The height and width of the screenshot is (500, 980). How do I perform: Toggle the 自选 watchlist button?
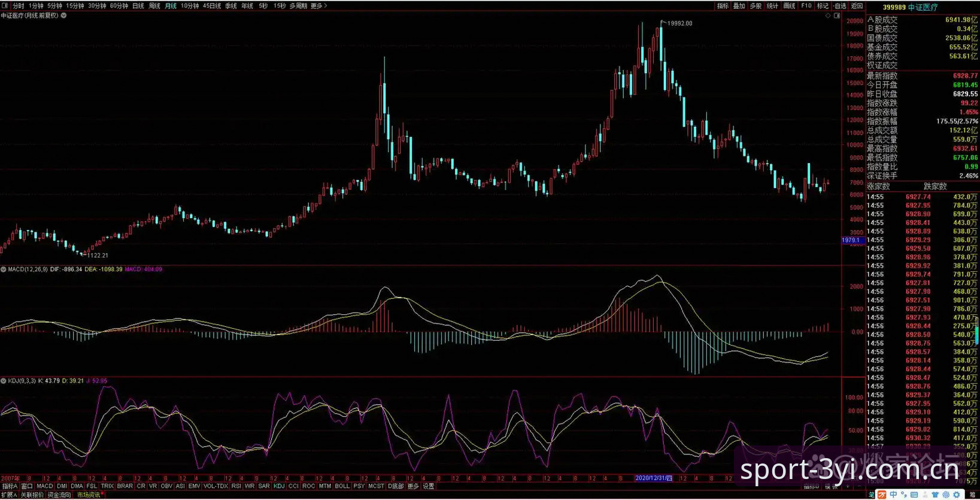840,5
